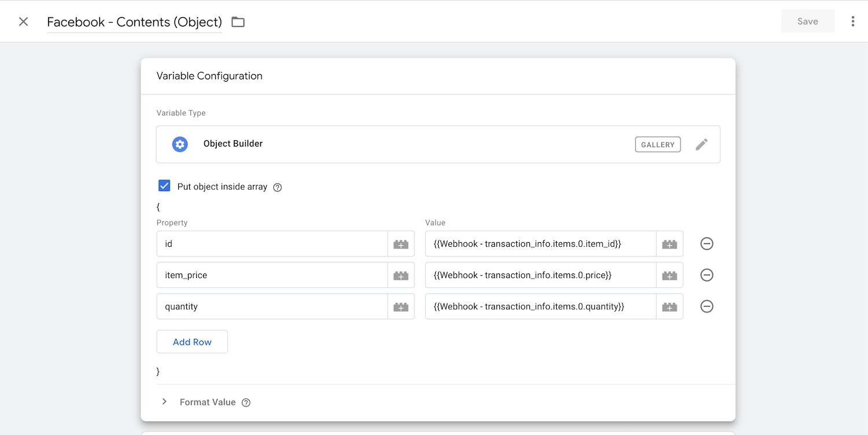Click the items.0.quantity value field
The image size is (868, 435).
click(540, 306)
